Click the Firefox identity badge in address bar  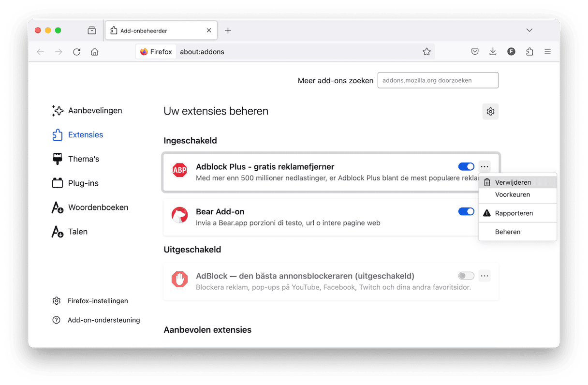point(156,52)
